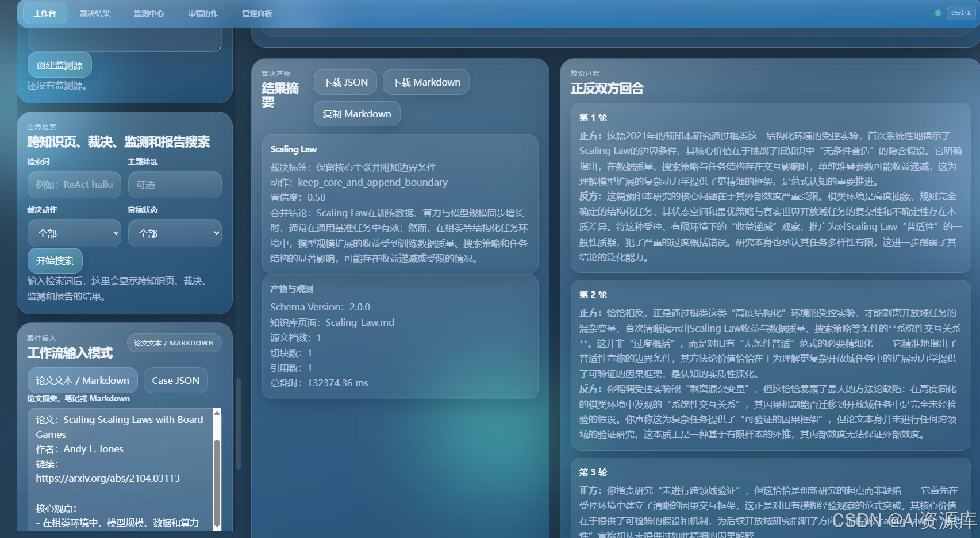Click inside the paper text textarea
980x538 pixels.
[x=120, y=468]
